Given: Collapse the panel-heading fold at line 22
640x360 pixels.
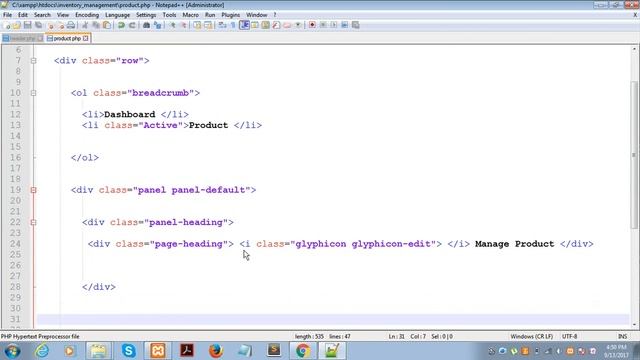Looking at the screenshot, I should [33, 222].
